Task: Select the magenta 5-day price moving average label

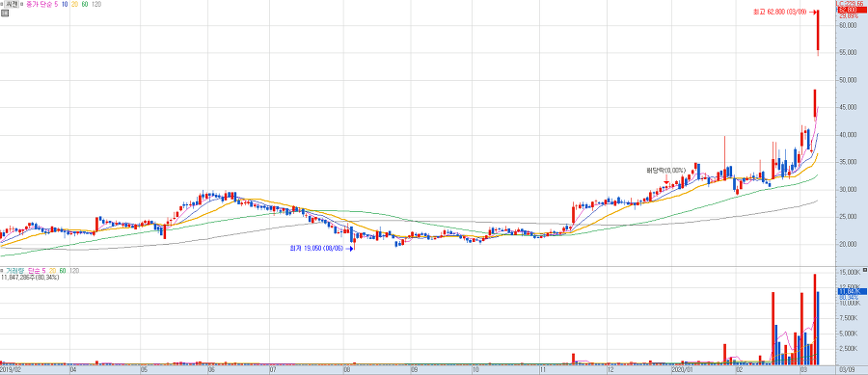Action: click(56, 4)
